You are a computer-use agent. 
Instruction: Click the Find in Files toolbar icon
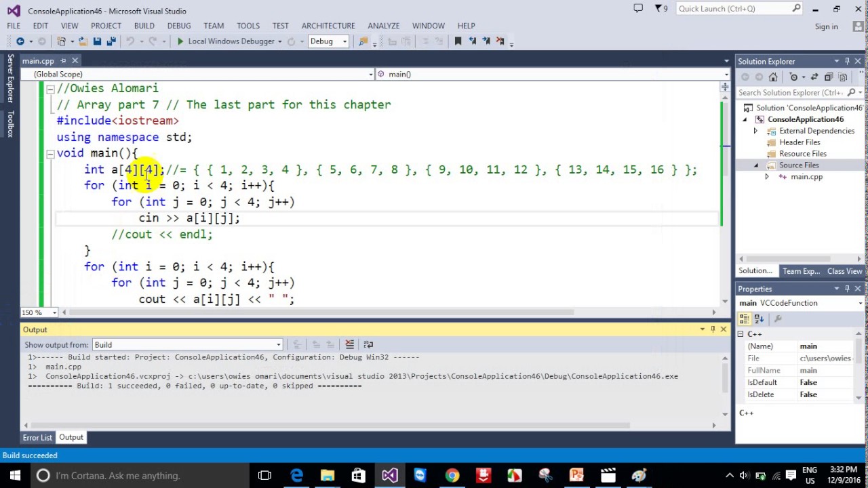[x=363, y=41]
